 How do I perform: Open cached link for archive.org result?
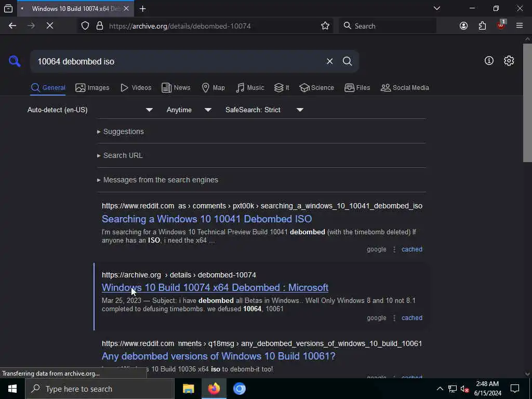[412, 318]
